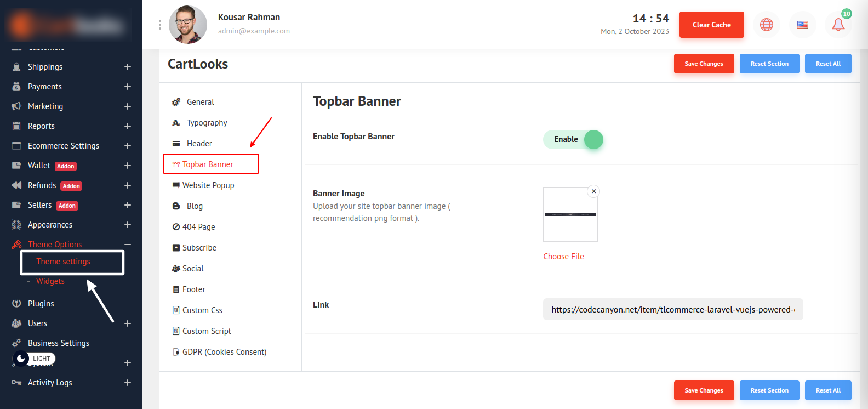Click the US flag language icon
The image size is (868, 409).
[x=802, y=25]
